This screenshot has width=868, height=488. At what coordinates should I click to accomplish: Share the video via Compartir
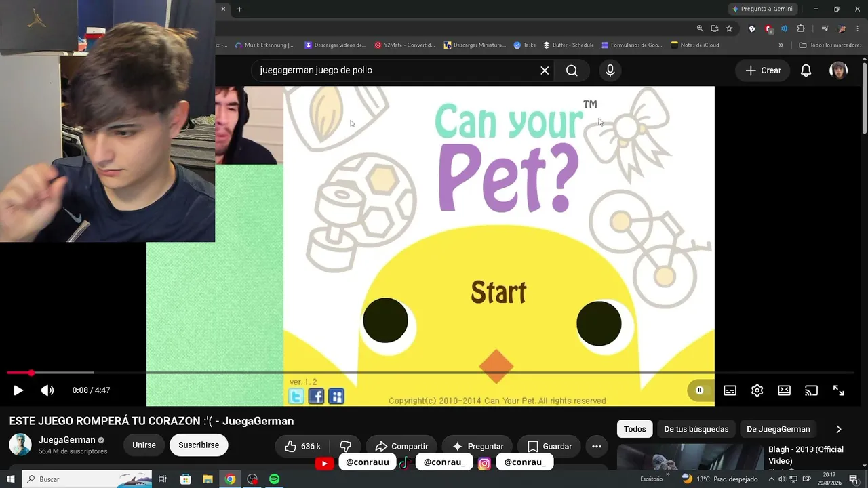tap(401, 446)
